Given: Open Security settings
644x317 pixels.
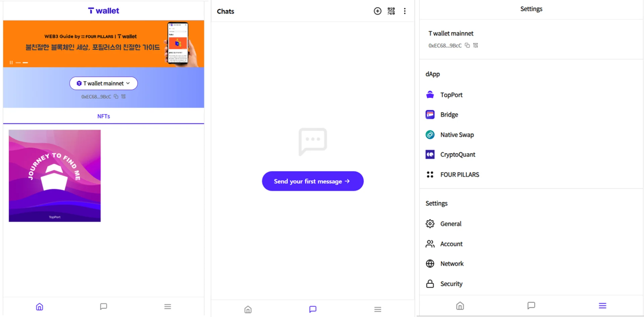Looking at the screenshot, I should [x=451, y=284].
